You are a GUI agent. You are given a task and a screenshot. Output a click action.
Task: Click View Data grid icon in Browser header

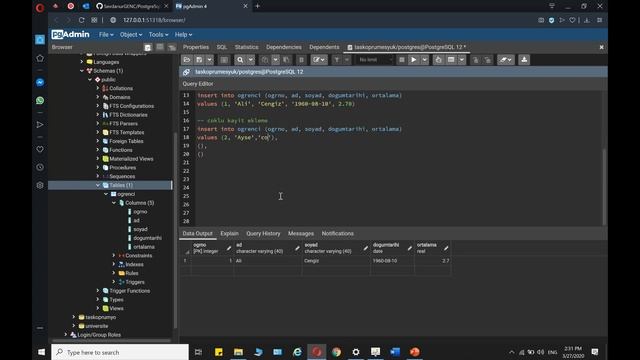[x=160, y=47]
